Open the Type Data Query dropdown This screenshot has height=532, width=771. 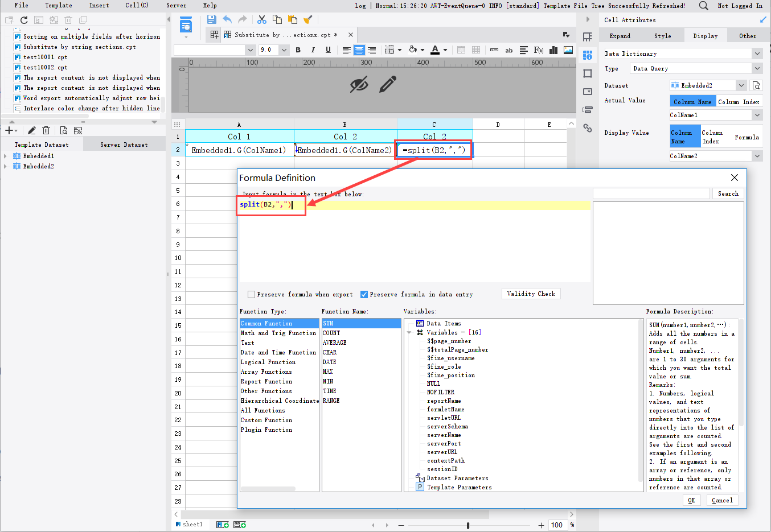click(x=757, y=68)
